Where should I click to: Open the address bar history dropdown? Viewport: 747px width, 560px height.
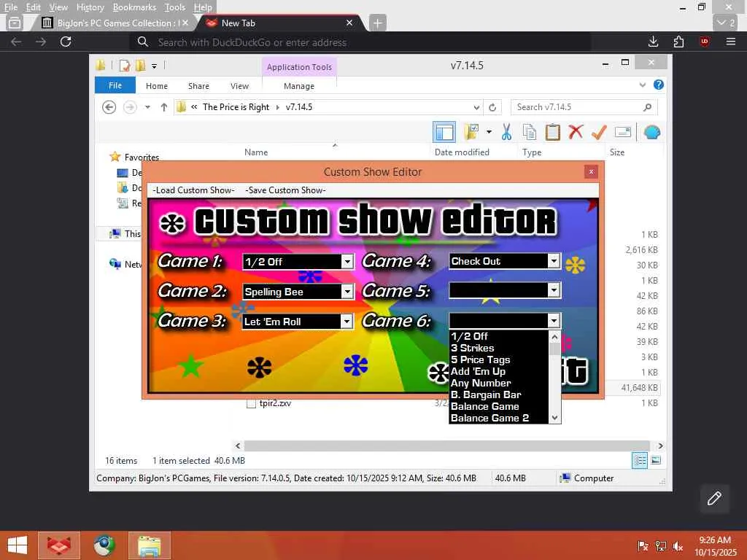(476, 107)
